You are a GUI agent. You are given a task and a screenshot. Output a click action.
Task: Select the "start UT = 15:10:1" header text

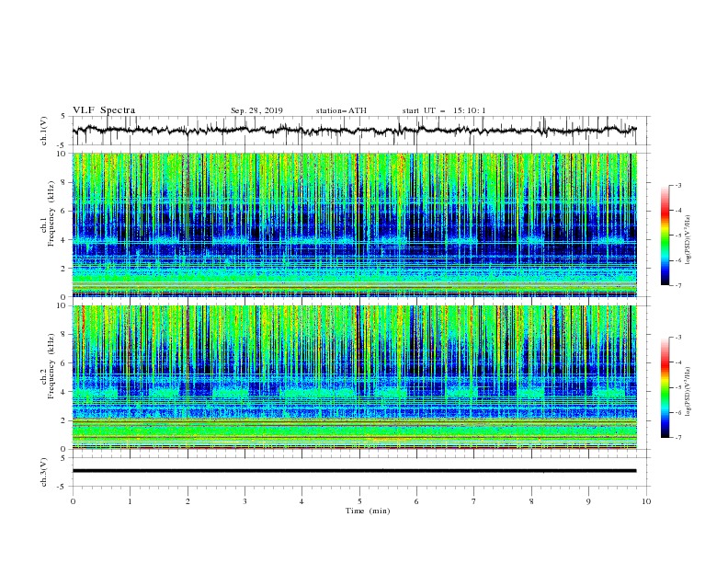444,110
